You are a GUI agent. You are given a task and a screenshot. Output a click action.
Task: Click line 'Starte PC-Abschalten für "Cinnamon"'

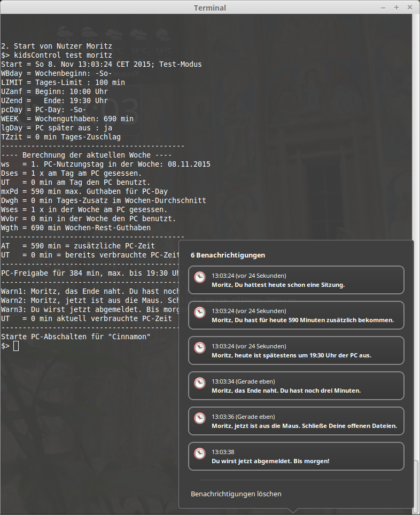75,337
